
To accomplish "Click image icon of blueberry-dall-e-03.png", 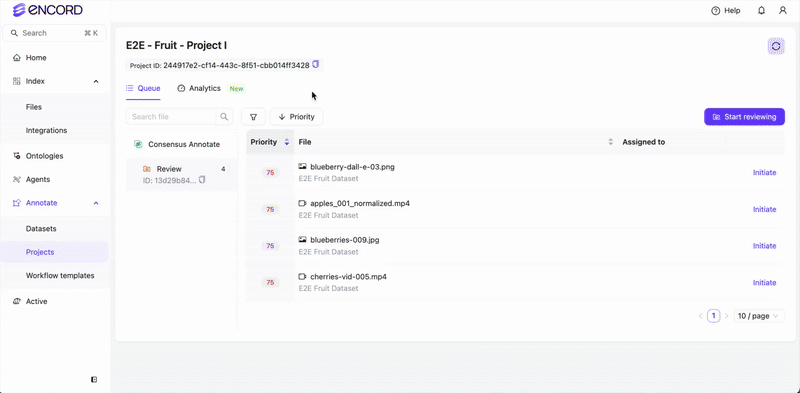I will [x=303, y=166].
